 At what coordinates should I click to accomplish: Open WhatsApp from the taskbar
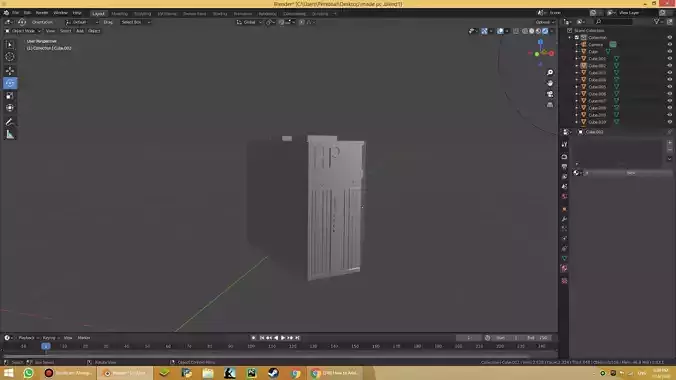tap(28, 373)
